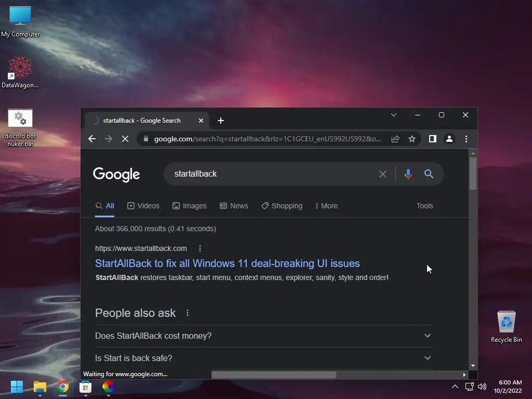The height and width of the screenshot is (399, 532).
Task: Open the Windows Start button
Action: click(x=17, y=387)
